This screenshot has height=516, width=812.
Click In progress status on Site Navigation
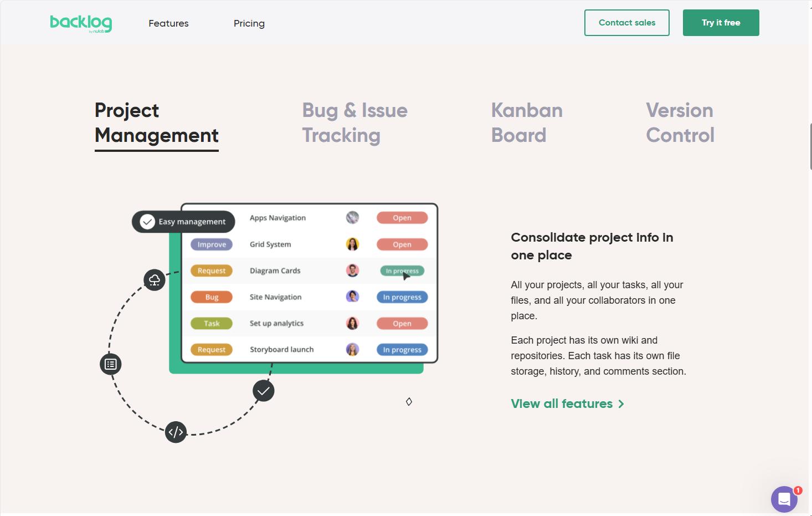point(402,297)
